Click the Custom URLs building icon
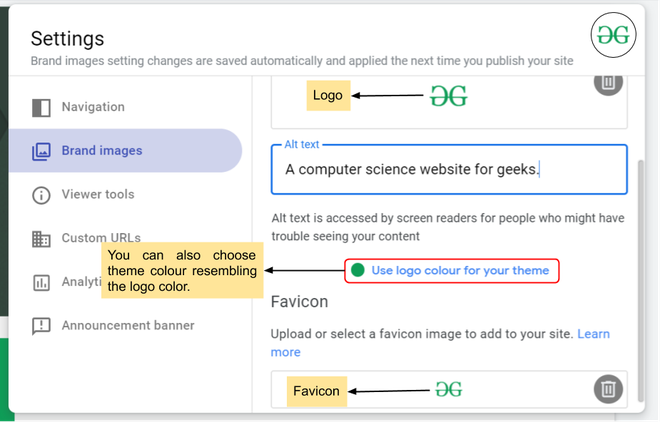Image resolution: width=660 pixels, height=422 pixels. click(41, 239)
